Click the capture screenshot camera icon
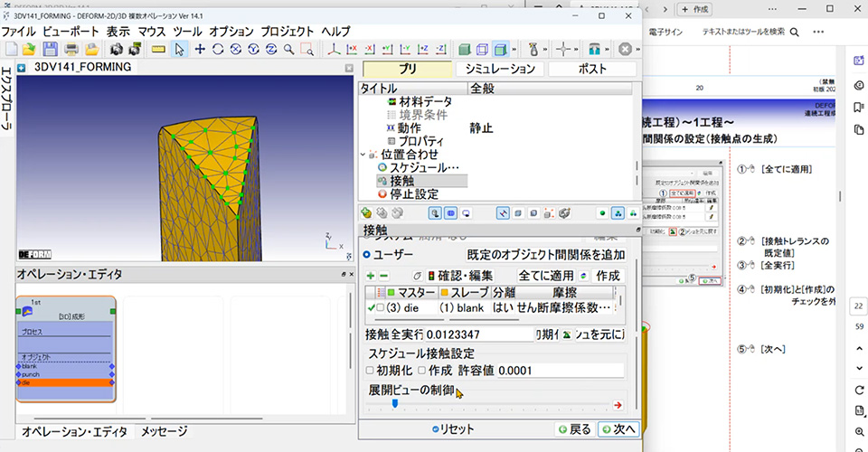The height and width of the screenshot is (452, 868). click(x=116, y=49)
